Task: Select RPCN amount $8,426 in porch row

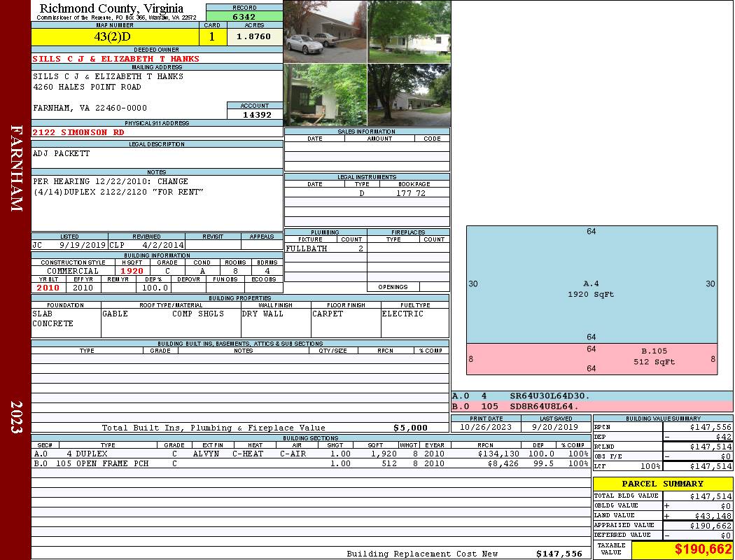Action: coord(503,463)
